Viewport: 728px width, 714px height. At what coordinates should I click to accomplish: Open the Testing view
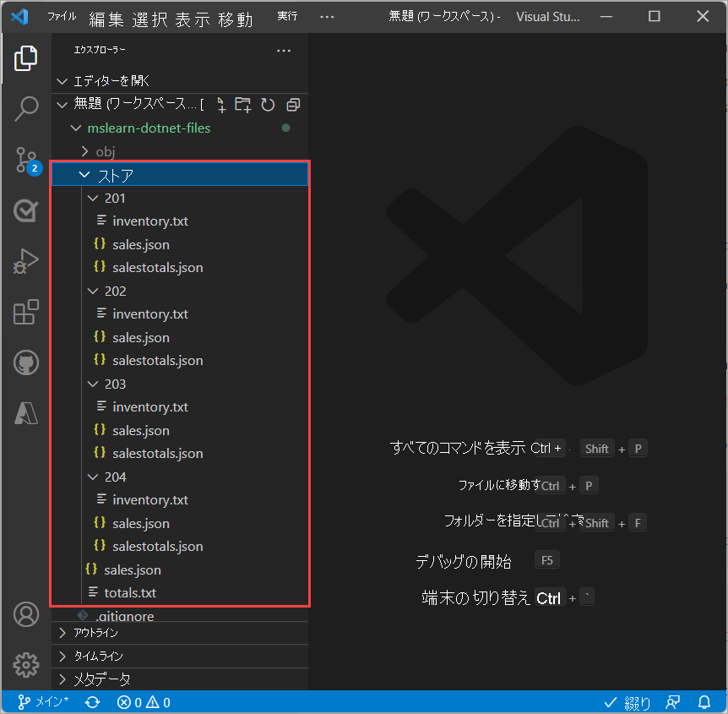[26, 210]
